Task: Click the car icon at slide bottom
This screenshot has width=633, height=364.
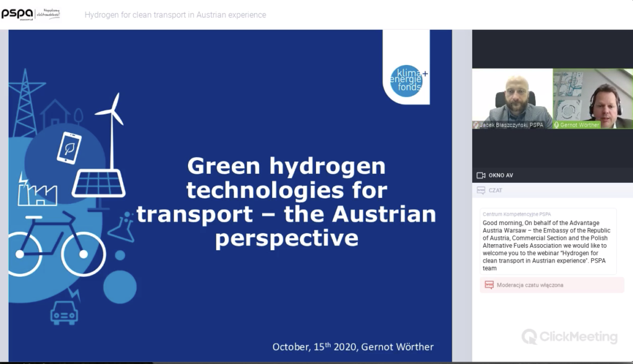Action: point(64,313)
